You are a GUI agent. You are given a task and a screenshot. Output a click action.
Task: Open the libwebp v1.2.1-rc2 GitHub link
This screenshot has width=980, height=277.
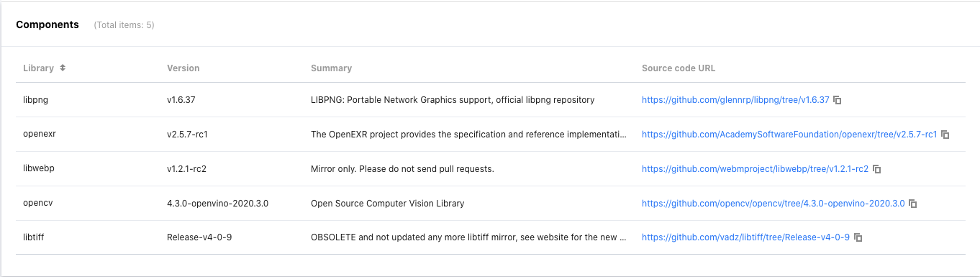pos(755,169)
